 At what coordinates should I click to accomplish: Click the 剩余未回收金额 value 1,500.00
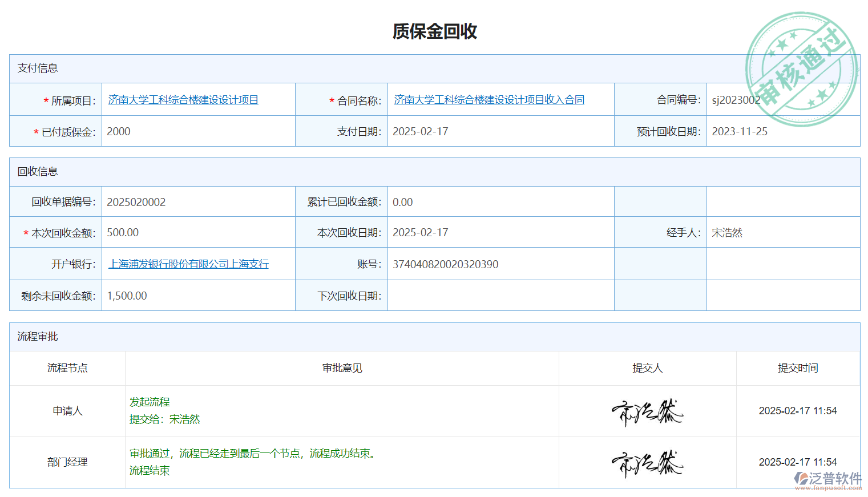[127, 296]
